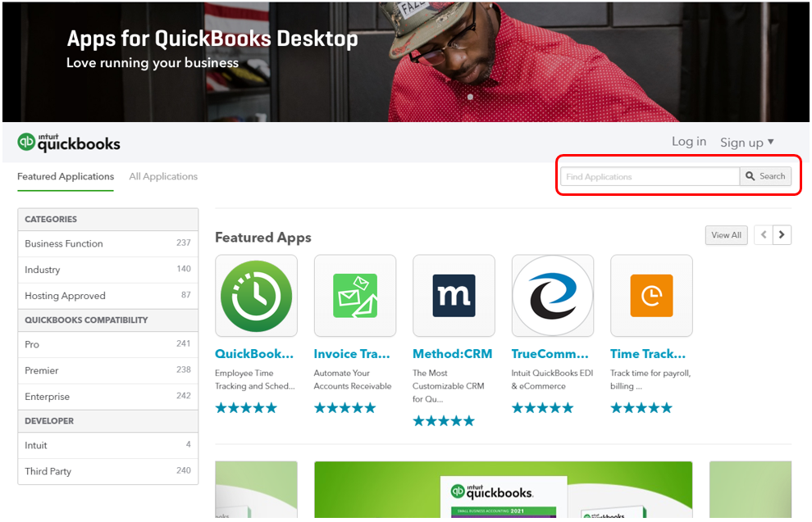Go to previous featured apps with left chevron
The height and width of the screenshot is (522, 812).
coord(764,235)
